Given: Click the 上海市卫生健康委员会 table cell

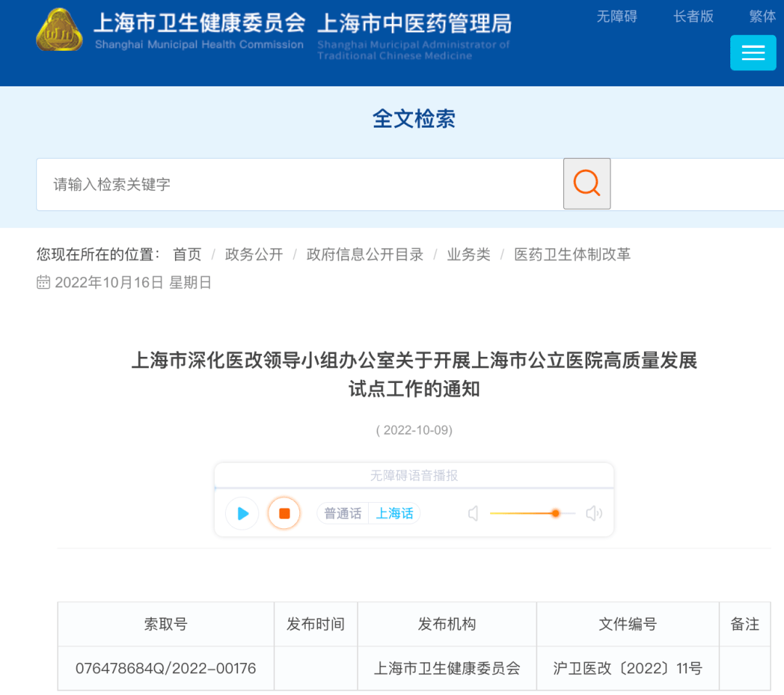Looking at the screenshot, I should 447,668.
